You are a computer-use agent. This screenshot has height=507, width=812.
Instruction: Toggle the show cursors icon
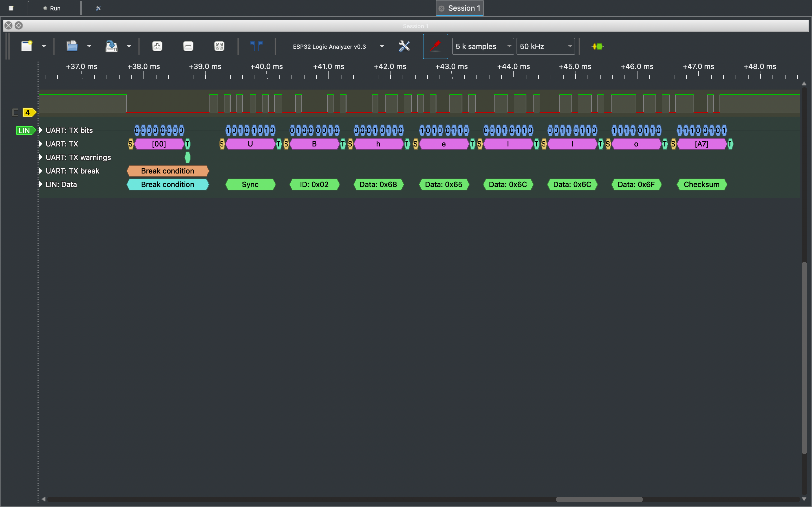click(257, 46)
